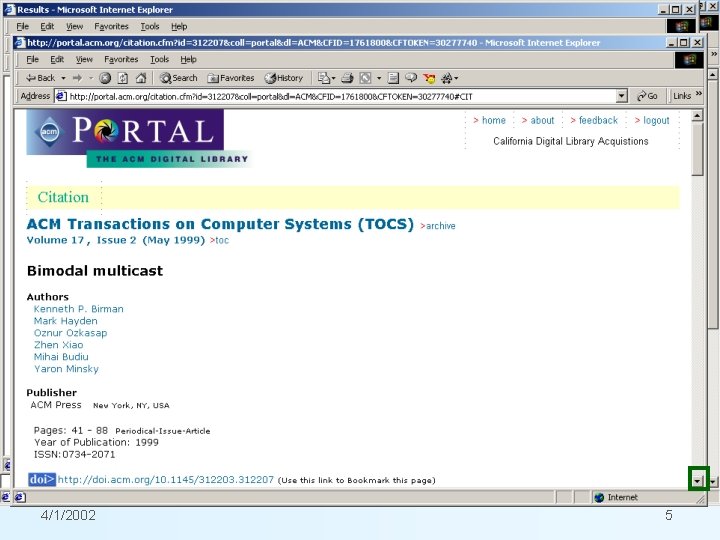Open author Kenneth P. Birman
Viewport: 720px width, 540px height.
tap(79, 309)
